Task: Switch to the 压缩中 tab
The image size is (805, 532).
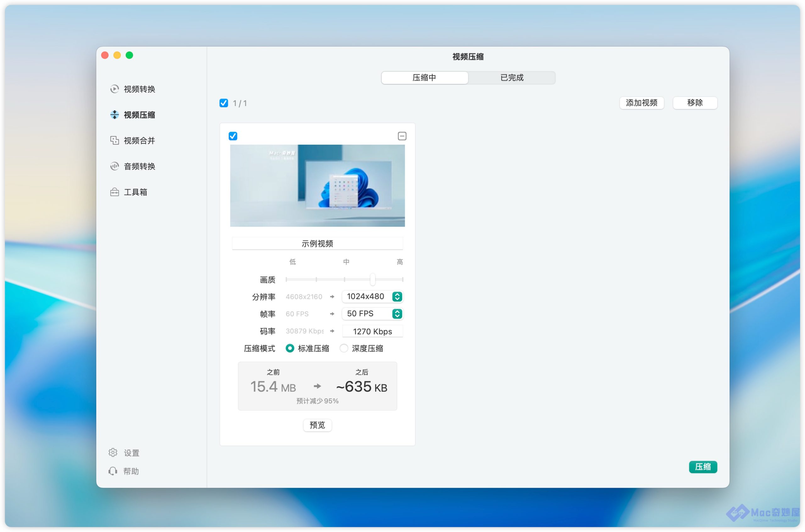Action: tap(425, 78)
